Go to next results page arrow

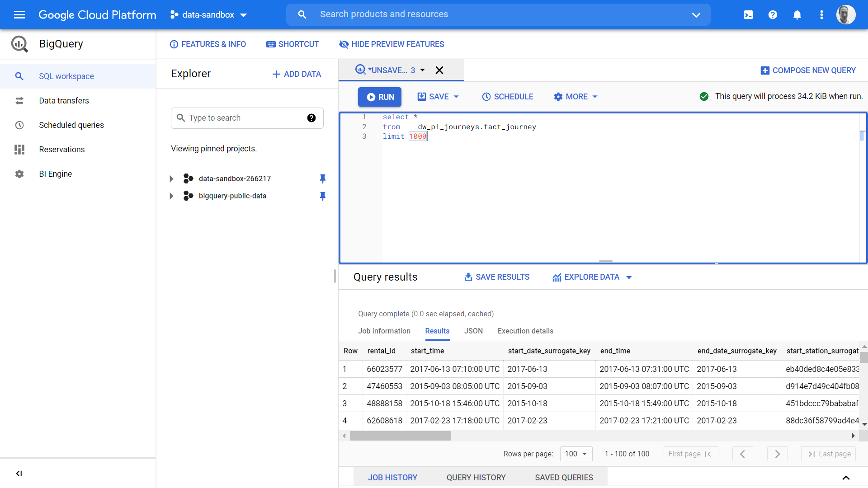(x=777, y=454)
